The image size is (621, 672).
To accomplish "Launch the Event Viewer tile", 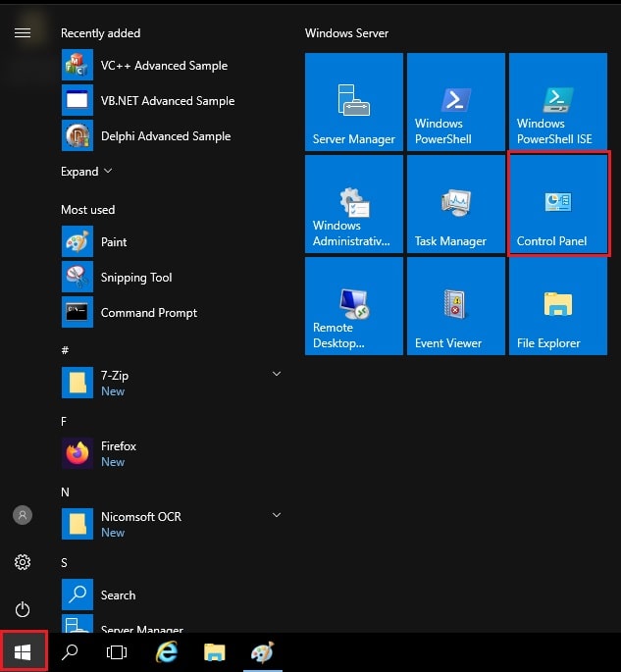I will pyautogui.click(x=455, y=306).
